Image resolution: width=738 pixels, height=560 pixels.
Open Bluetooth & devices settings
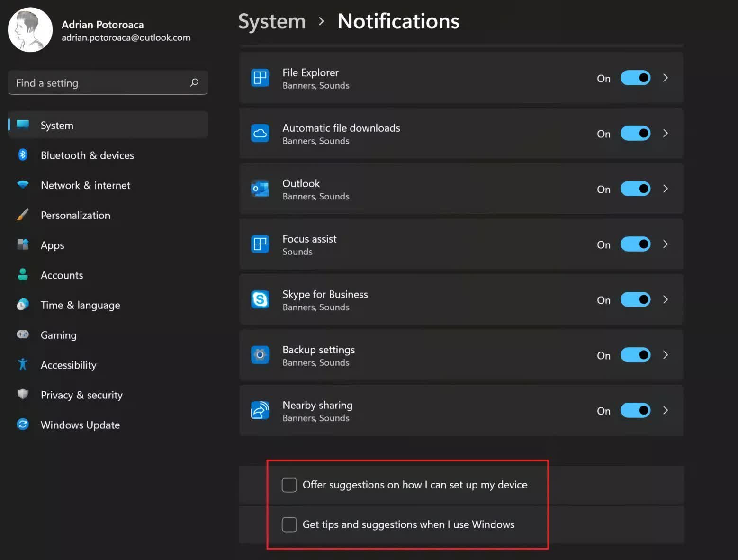click(x=108, y=155)
